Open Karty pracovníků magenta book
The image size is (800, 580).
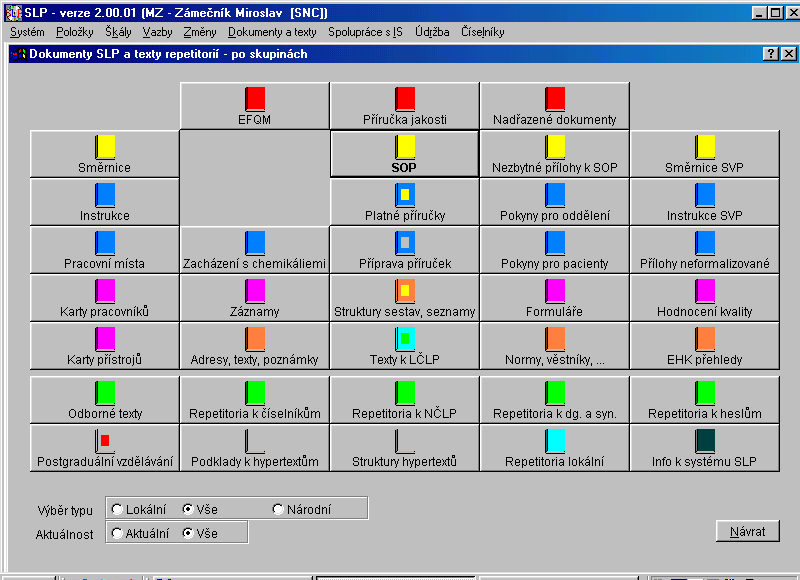tap(105, 291)
